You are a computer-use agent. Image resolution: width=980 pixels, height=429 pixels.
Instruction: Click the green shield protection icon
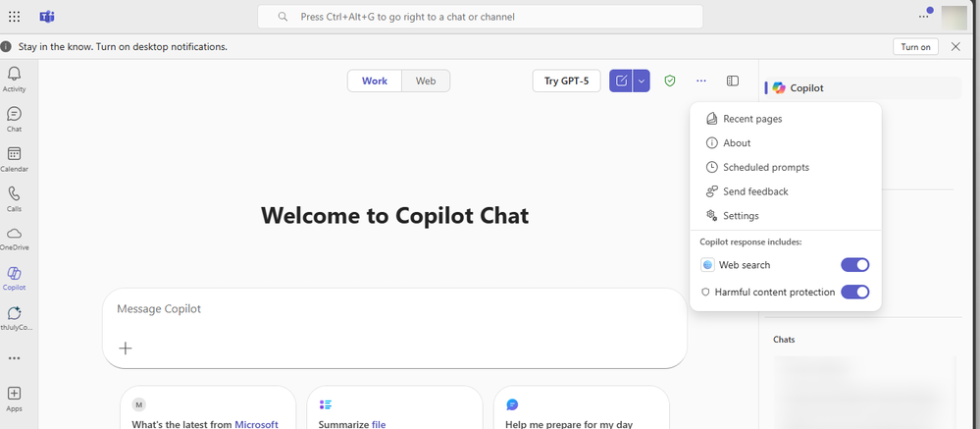click(670, 80)
